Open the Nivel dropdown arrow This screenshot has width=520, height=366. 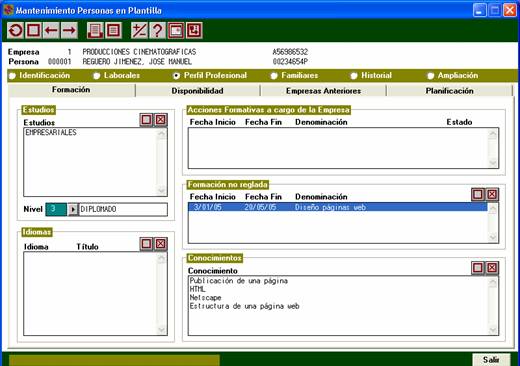click(73, 210)
